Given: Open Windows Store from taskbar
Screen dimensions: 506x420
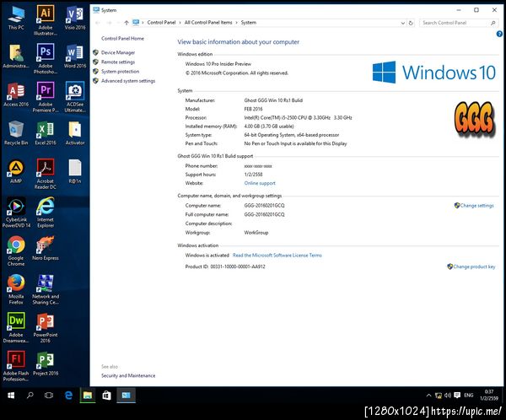Looking at the screenshot, I should pyautogui.click(x=107, y=396).
